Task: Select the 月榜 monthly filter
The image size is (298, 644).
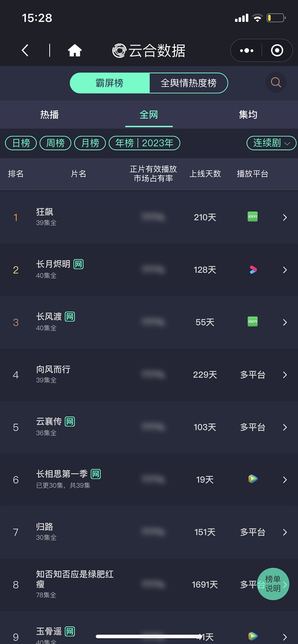Action: point(90,143)
